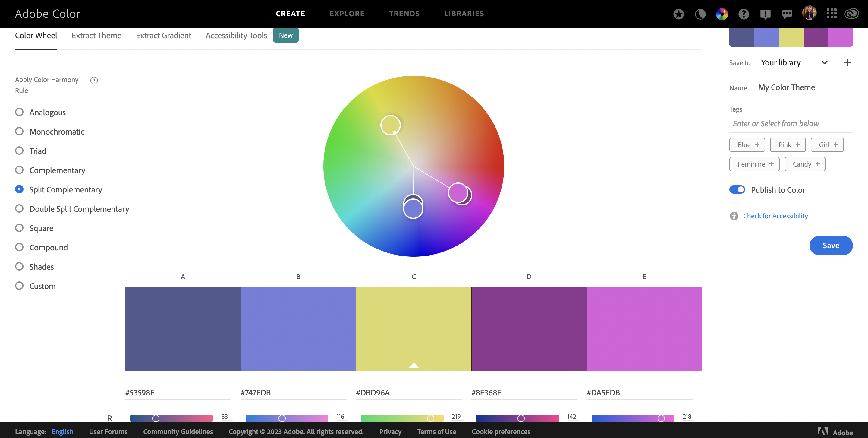Click the pink handle on color wheel
The height and width of the screenshot is (438, 868).
click(458, 192)
